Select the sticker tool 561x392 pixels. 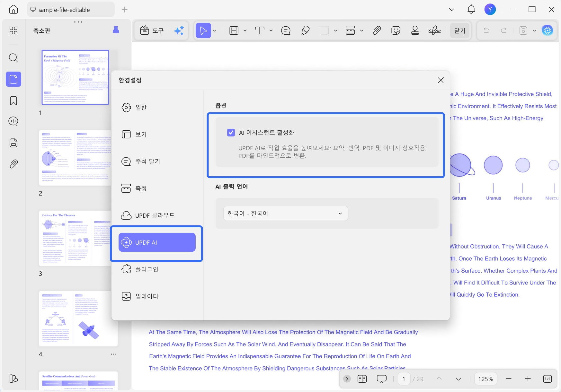(396, 30)
